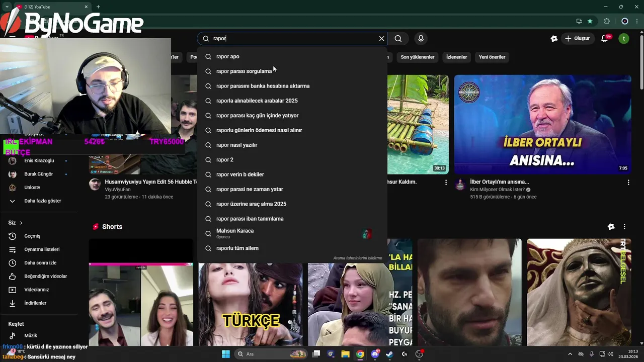
Task: Click 'Arama tahminlerini bildirme' link
Action: point(358,258)
